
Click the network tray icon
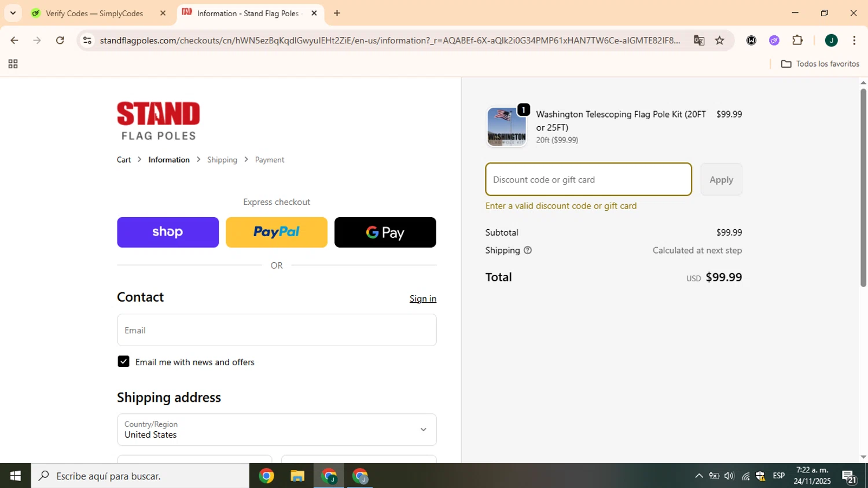click(745, 476)
